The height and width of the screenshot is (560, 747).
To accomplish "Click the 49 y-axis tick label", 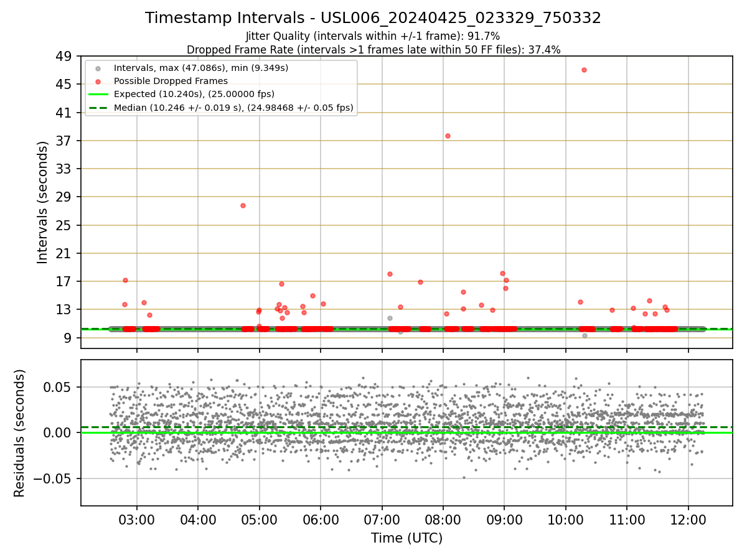I will click(65, 57).
